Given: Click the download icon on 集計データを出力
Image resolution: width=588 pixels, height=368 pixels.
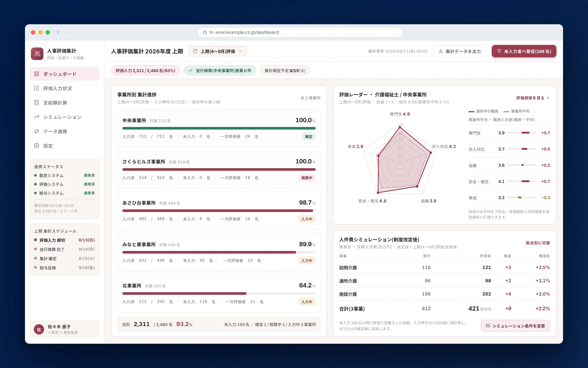Looking at the screenshot, I should 440,51.
